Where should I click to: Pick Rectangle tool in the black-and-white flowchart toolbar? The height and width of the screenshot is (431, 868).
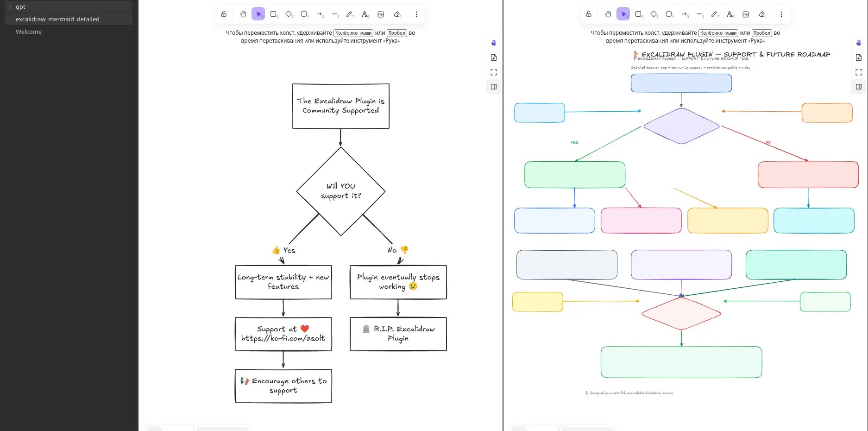click(x=274, y=14)
